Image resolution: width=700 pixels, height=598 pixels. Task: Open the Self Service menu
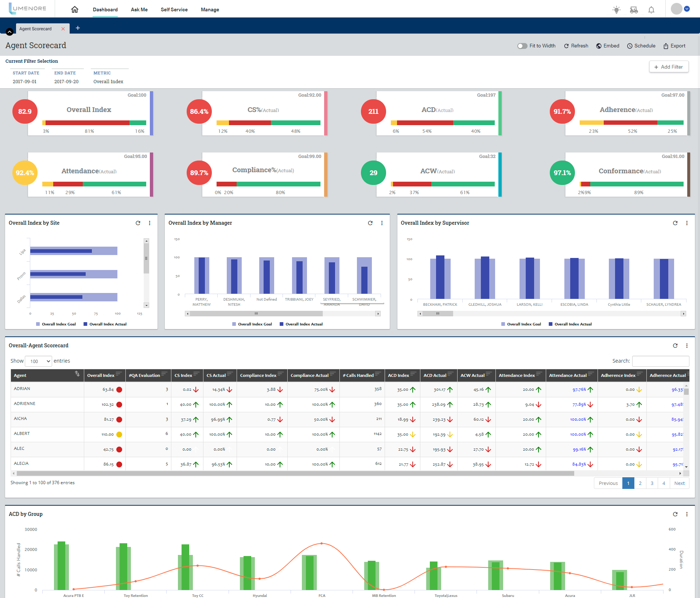(x=174, y=9)
